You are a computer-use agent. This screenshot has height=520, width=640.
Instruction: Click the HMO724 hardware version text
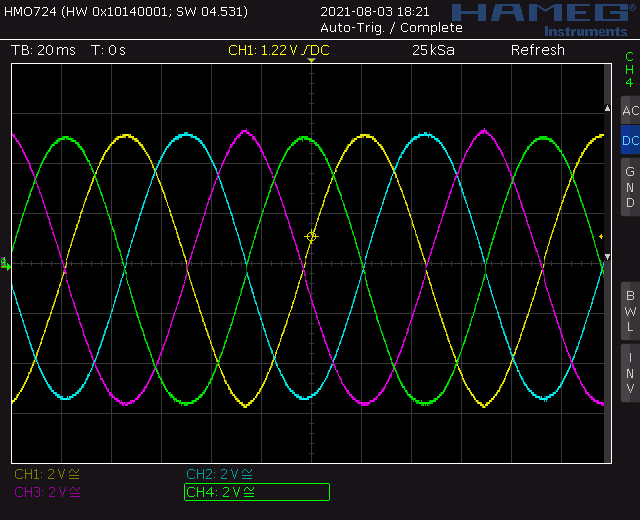point(126,11)
